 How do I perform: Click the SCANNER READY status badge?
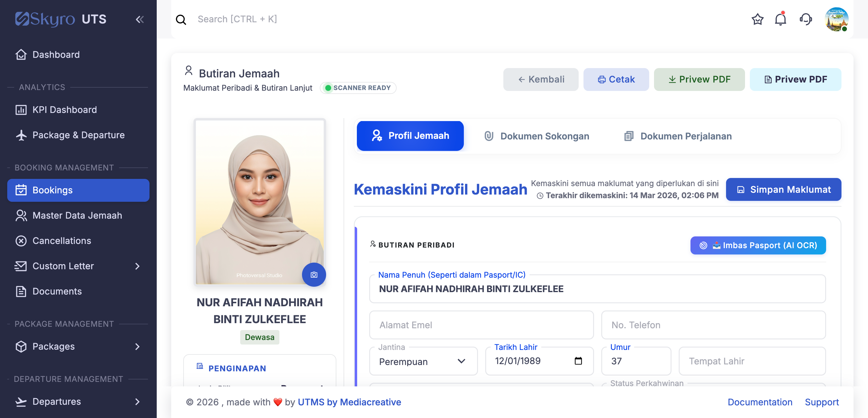[357, 88]
